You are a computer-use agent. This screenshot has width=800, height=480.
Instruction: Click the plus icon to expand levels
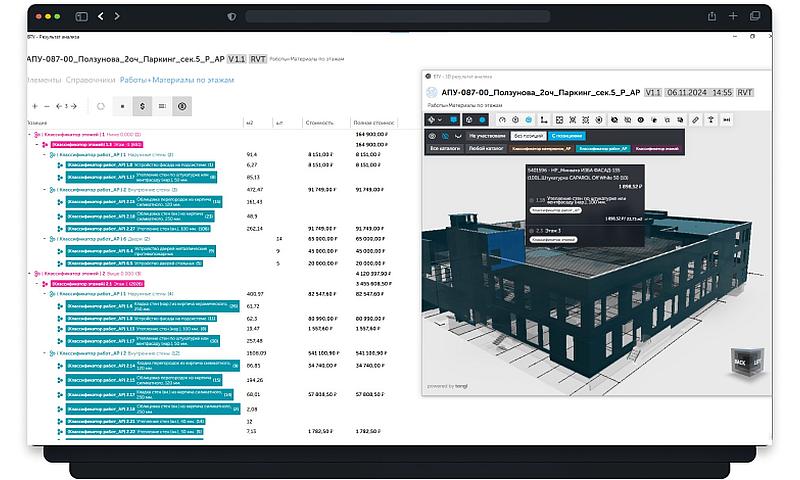pos(35,105)
